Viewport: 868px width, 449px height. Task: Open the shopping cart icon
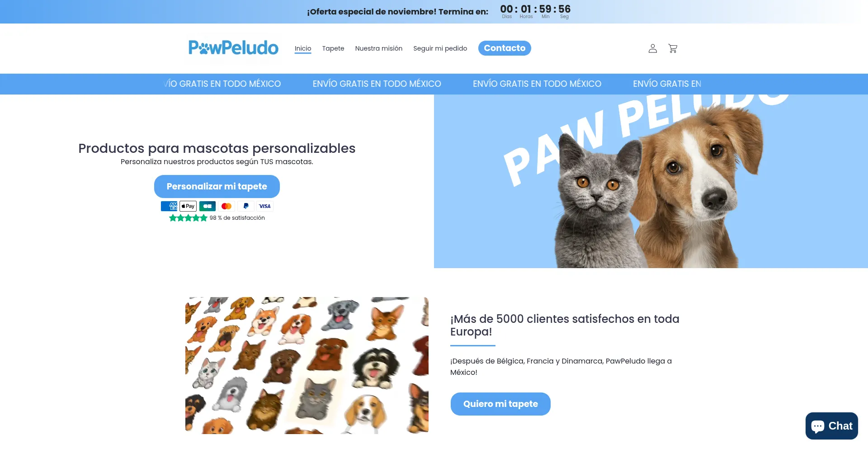(x=673, y=48)
